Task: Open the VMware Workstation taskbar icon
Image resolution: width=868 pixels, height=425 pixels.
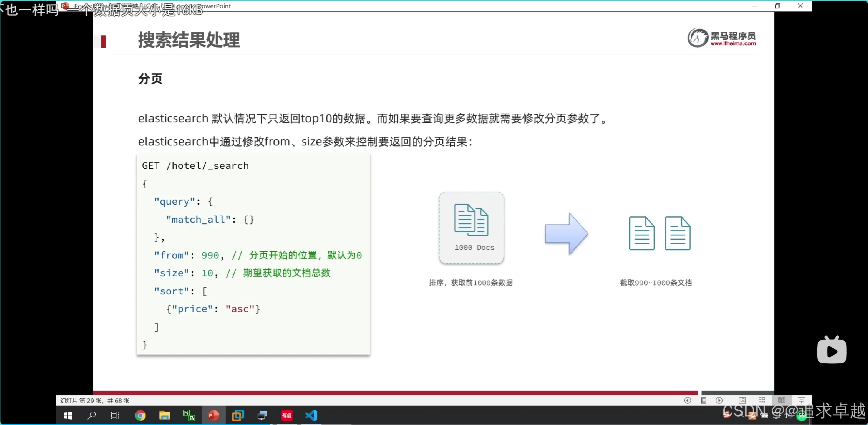Action: [x=238, y=415]
